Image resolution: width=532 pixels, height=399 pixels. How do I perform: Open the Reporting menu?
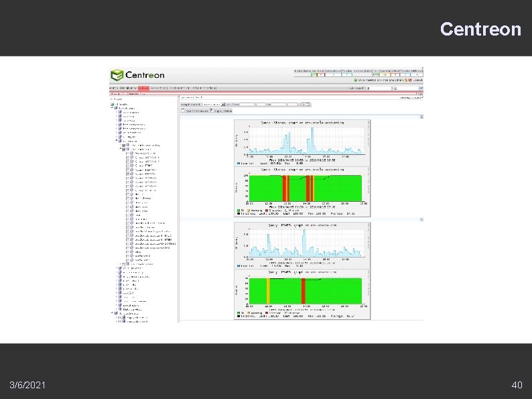(158, 88)
